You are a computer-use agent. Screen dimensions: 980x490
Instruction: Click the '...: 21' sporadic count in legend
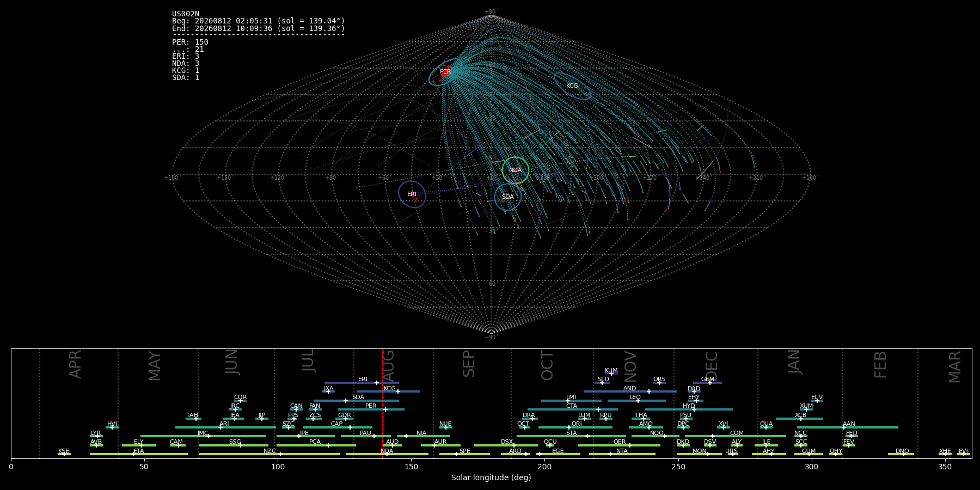pos(188,49)
